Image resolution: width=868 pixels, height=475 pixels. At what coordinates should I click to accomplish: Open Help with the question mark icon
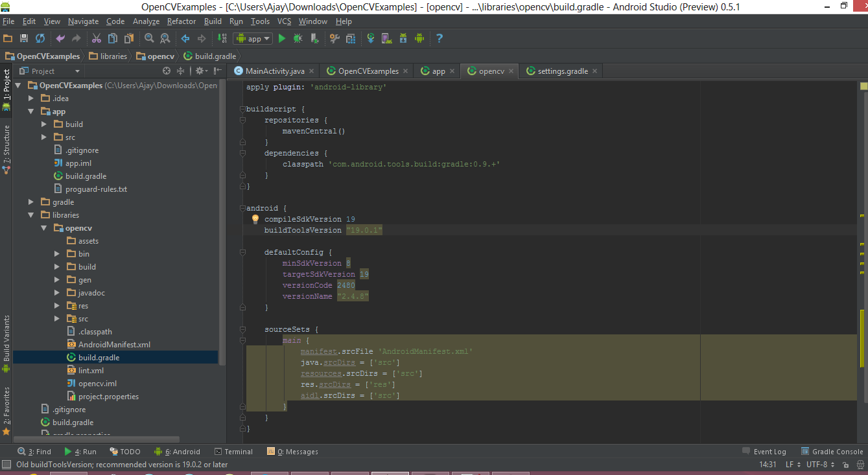440,39
